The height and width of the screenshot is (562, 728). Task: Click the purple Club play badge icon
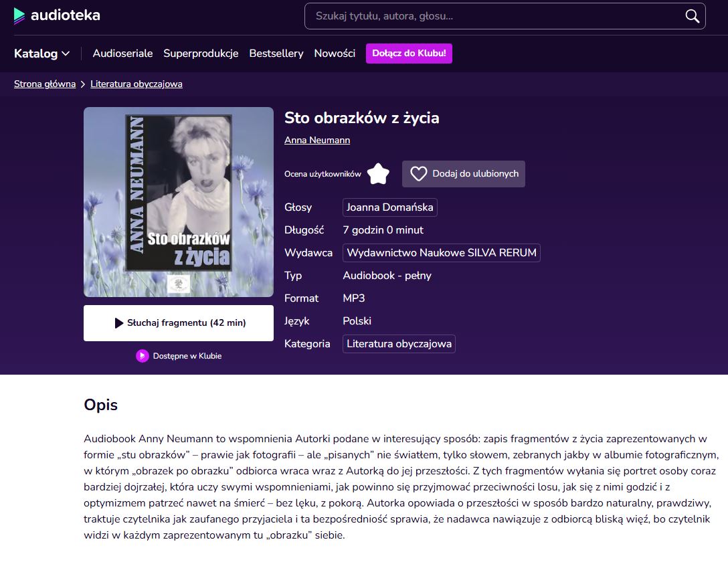(143, 356)
